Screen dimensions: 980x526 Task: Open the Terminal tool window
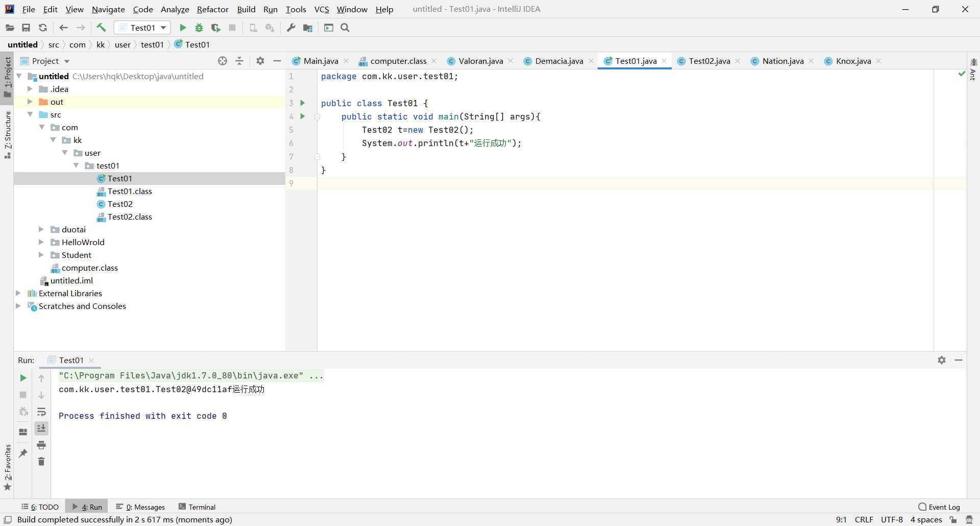(197, 507)
